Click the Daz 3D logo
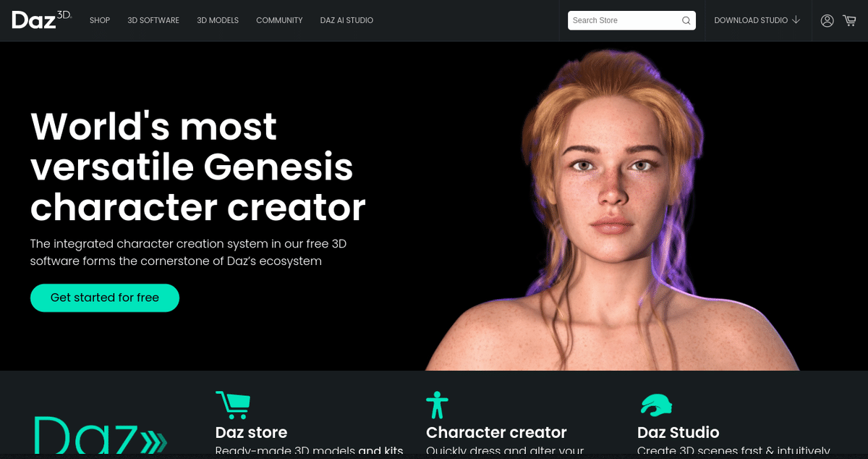This screenshot has width=868, height=459. click(x=42, y=20)
